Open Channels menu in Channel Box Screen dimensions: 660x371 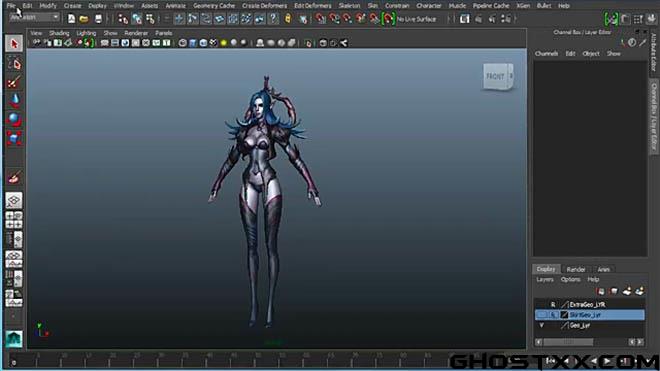546,53
